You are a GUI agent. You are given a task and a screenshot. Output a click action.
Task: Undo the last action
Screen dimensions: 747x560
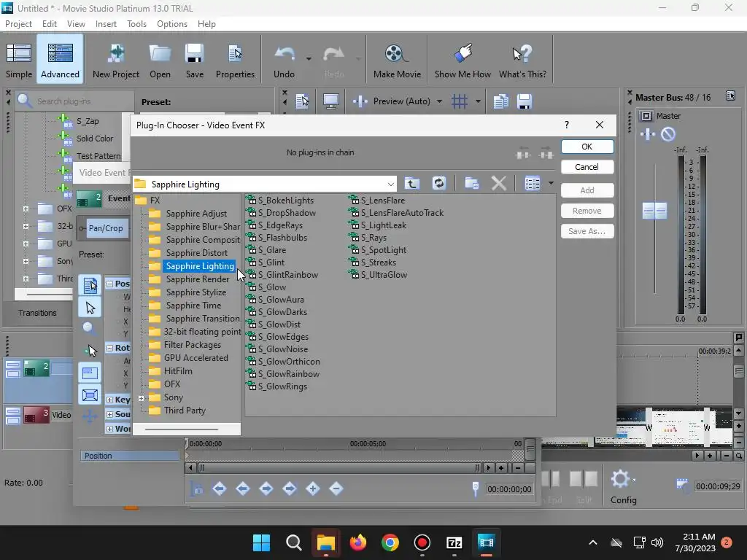pyautogui.click(x=284, y=61)
